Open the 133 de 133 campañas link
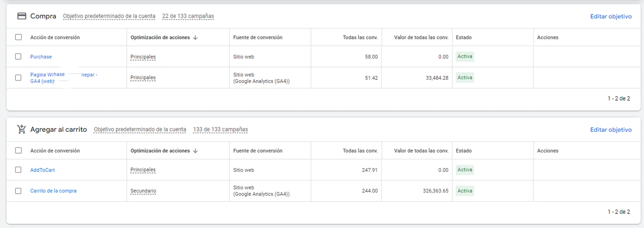 click(x=220, y=129)
